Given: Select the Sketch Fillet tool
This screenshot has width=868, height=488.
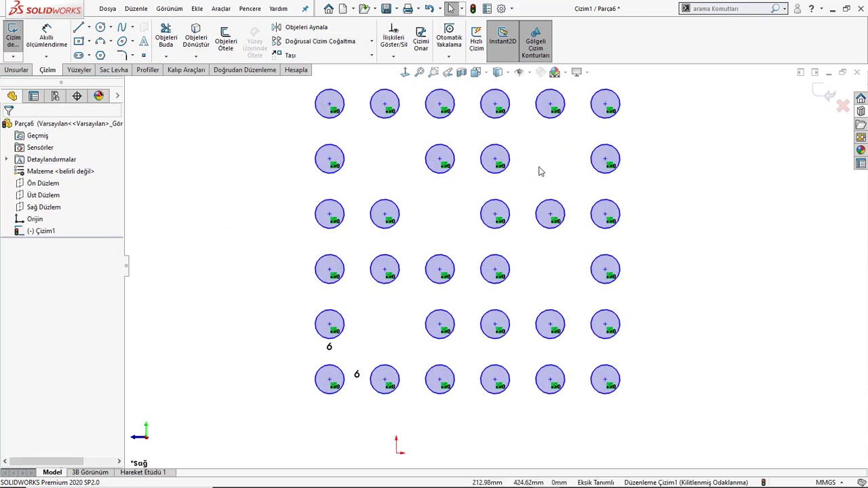Looking at the screenshot, I should click(122, 56).
